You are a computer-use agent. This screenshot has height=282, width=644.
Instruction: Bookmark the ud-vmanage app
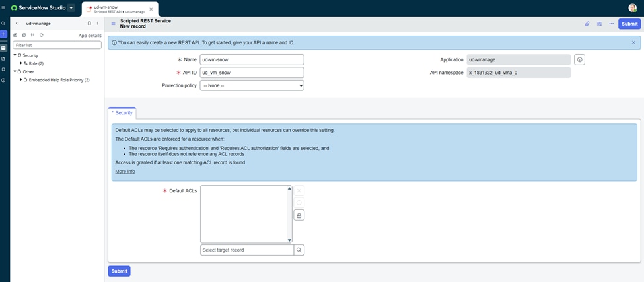point(89,23)
